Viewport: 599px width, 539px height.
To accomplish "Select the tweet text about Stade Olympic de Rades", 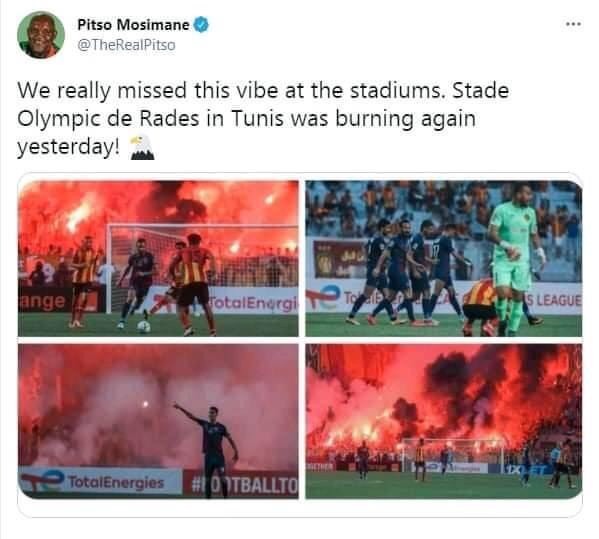I will tap(263, 119).
